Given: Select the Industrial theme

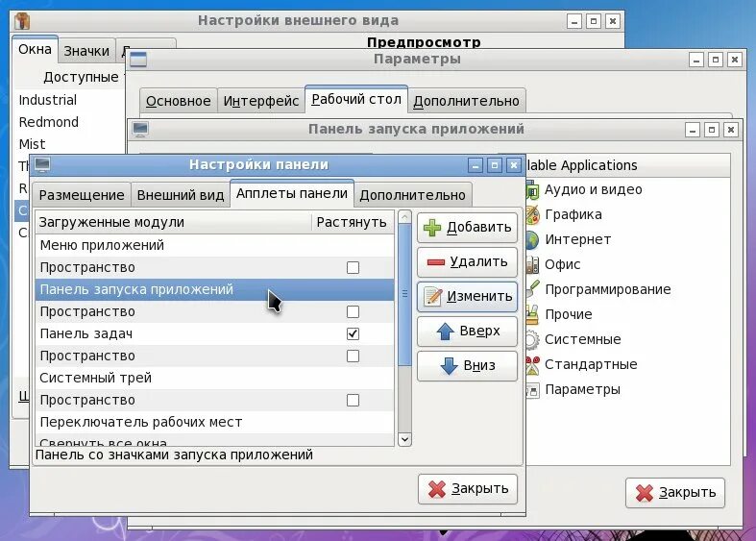Looking at the screenshot, I should click(x=48, y=100).
